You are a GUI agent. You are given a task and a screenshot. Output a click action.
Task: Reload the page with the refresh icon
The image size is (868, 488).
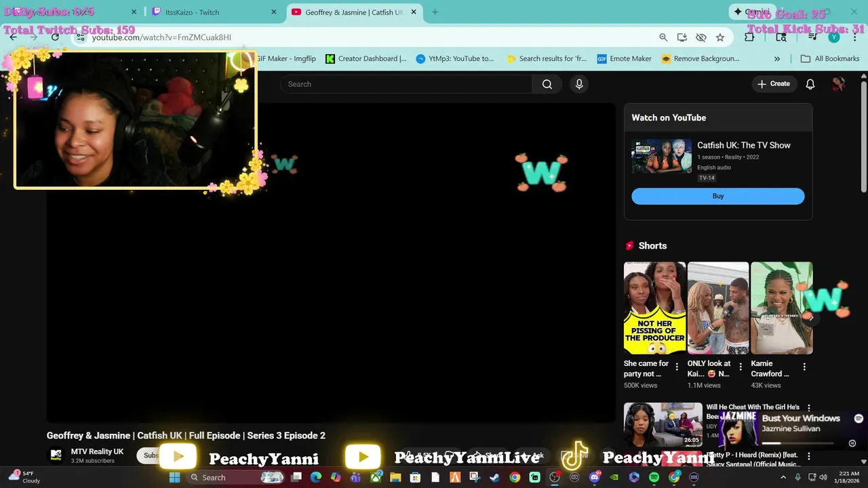[56, 37]
